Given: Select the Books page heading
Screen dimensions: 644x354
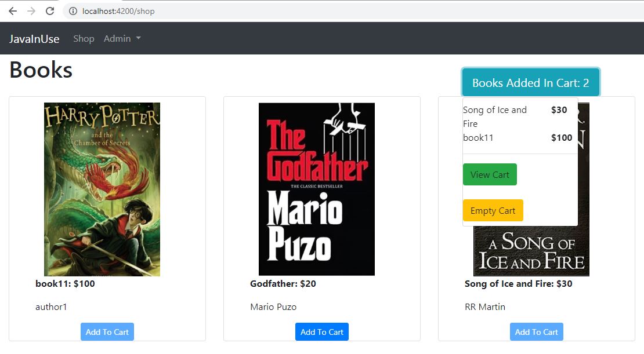Looking at the screenshot, I should [x=41, y=70].
